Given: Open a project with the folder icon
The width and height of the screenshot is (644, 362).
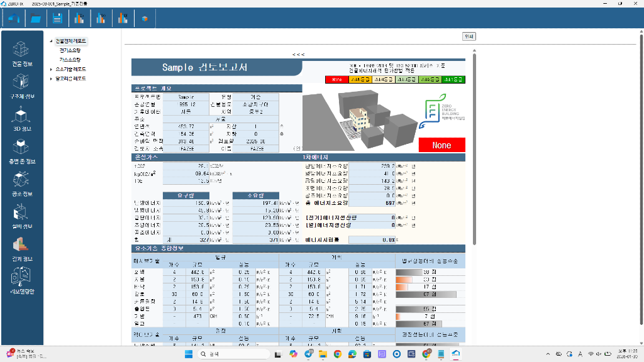Looking at the screenshot, I should pyautogui.click(x=36, y=18).
